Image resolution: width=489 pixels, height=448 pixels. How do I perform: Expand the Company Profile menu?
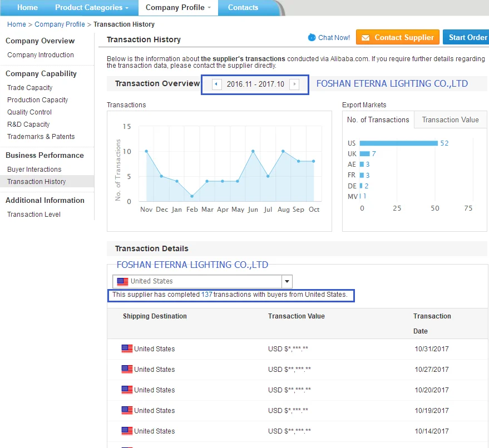pyautogui.click(x=178, y=8)
